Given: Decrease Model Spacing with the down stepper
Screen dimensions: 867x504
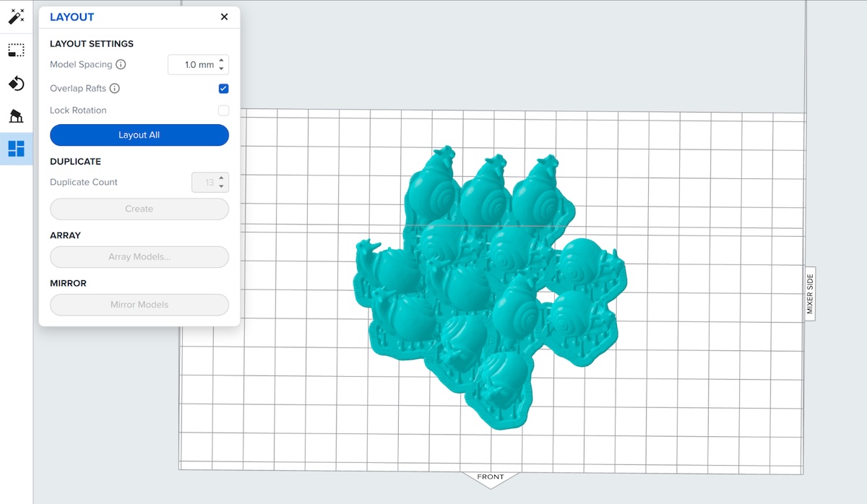Looking at the screenshot, I should (x=222, y=68).
